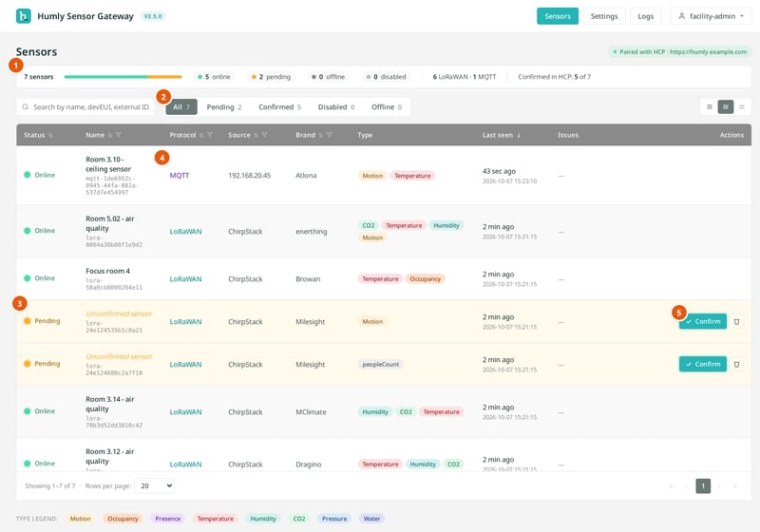Viewport: 760px width, 532px height.
Task: Toggle Last seen sort arrow
Action: point(519,135)
